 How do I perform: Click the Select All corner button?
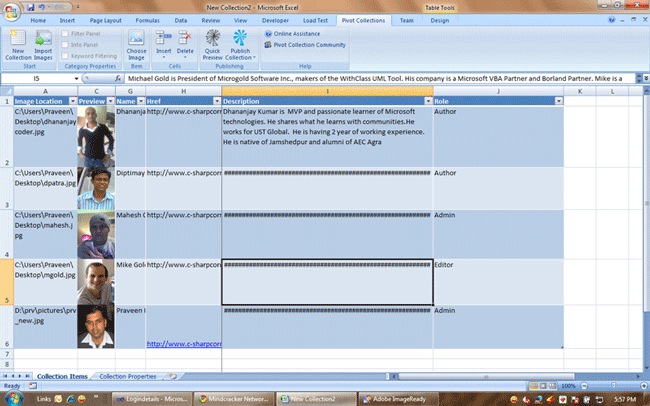click(x=7, y=91)
